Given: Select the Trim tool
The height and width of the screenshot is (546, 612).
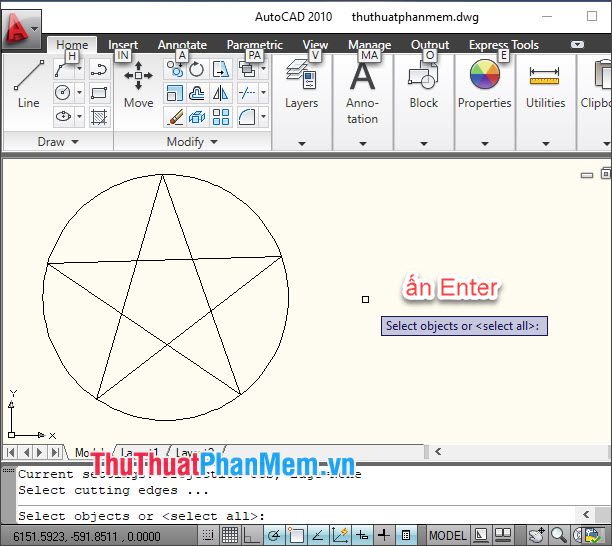Looking at the screenshot, I should (247, 93).
